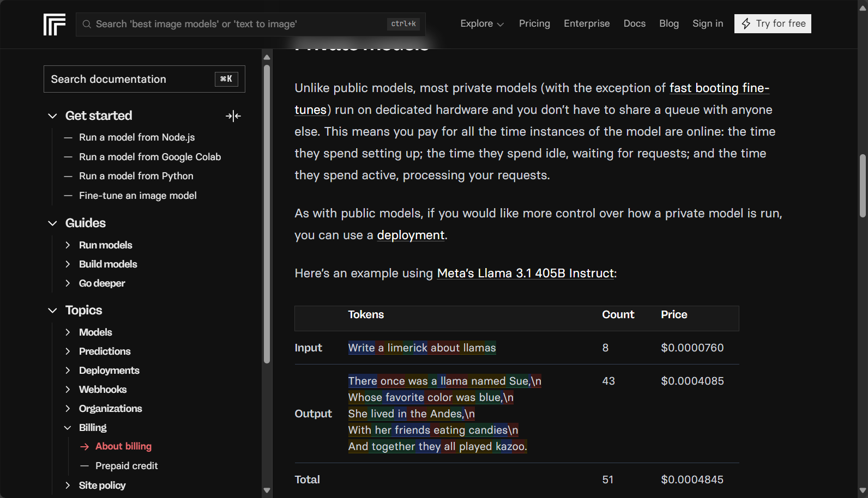
Task: Click the 'Write a limerick about llamas' input text
Action: point(422,348)
